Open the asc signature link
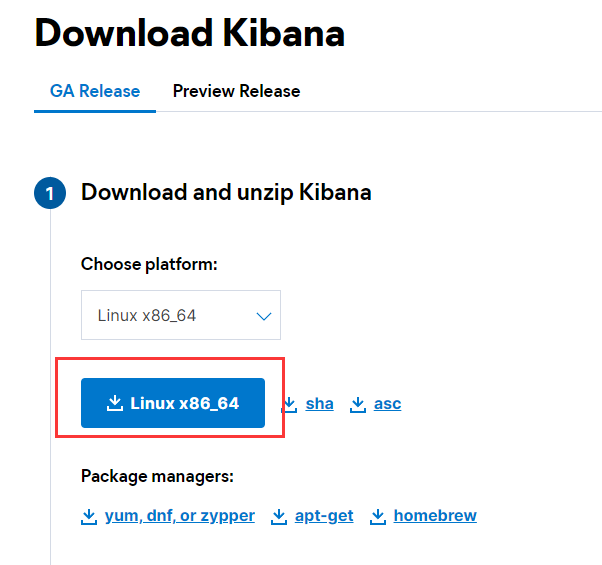This screenshot has width=602, height=565. coord(387,404)
